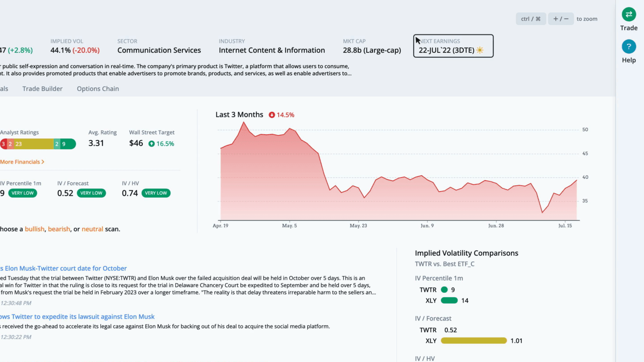Click the IV / Forecast 0.52 value
This screenshot has height=362, width=644.
coord(65,193)
